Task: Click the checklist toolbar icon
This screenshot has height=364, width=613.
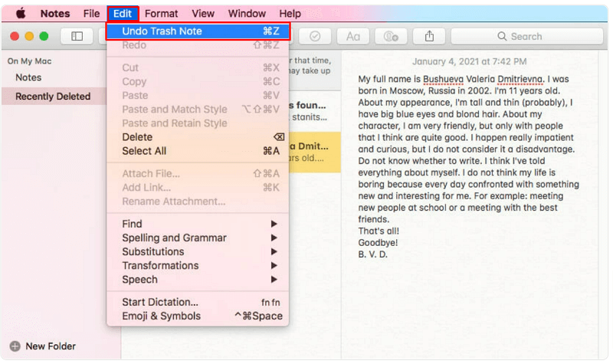Action: (315, 36)
